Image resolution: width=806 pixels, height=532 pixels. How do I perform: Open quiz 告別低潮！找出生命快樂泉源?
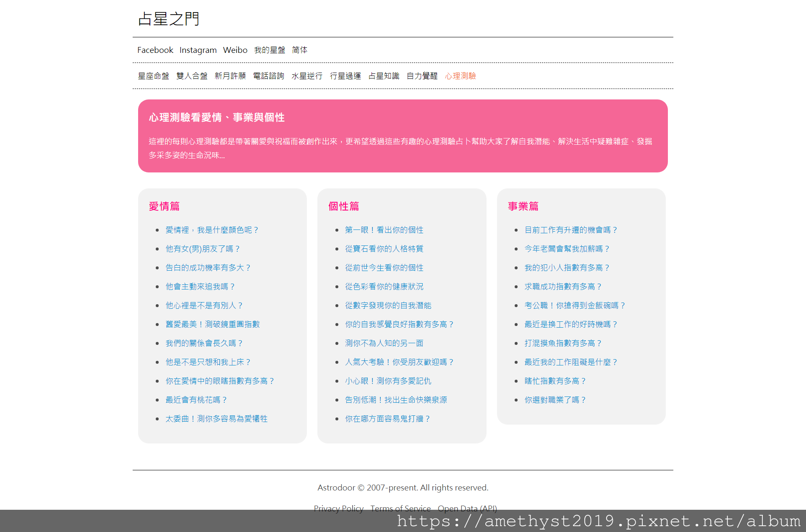pos(396,400)
